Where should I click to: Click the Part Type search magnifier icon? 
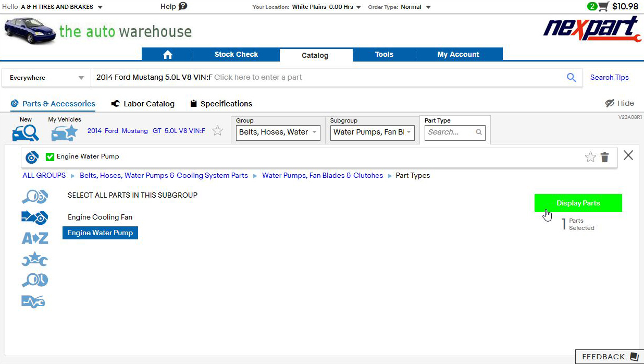pyautogui.click(x=479, y=132)
